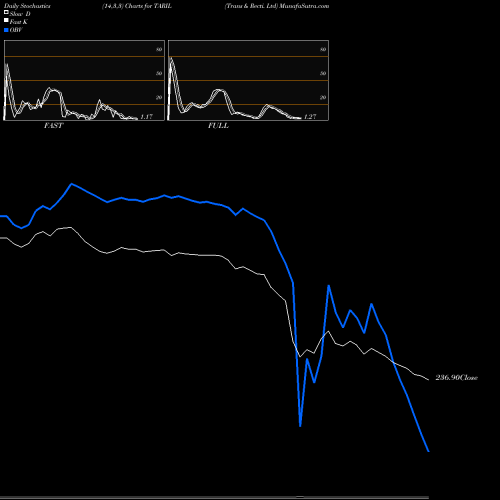Viewport: 500px width, 500px height.
Task: Click the FAST chart label
Action: (53, 125)
